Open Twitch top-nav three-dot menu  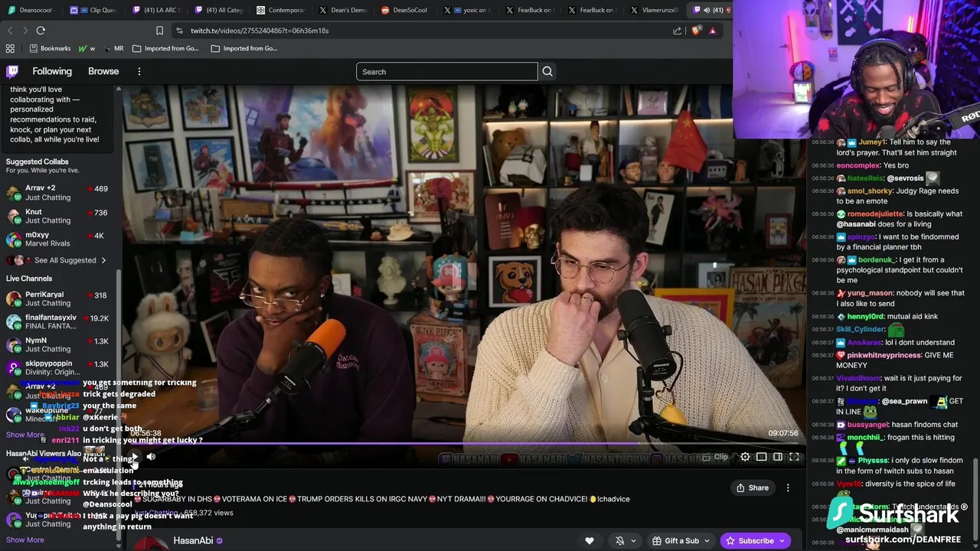139,71
